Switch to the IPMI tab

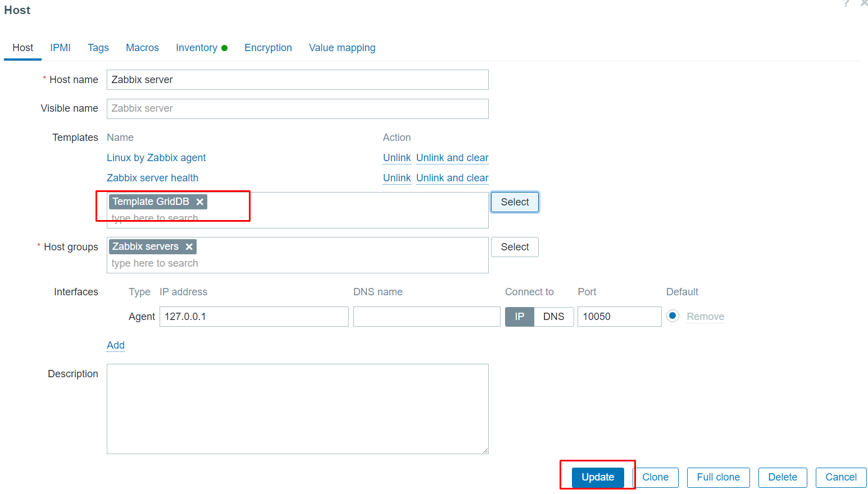(x=60, y=48)
